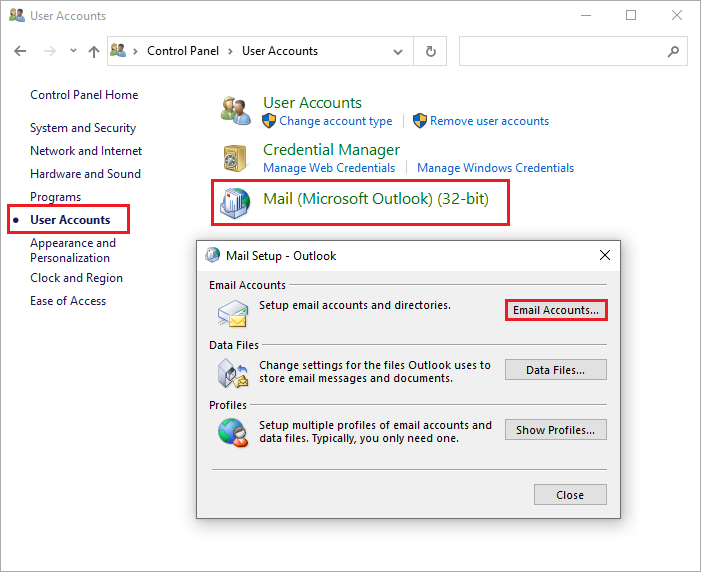Viewport: 701px width, 572px height.
Task: Click the Close button in Mail Setup
Action: tap(570, 495)
